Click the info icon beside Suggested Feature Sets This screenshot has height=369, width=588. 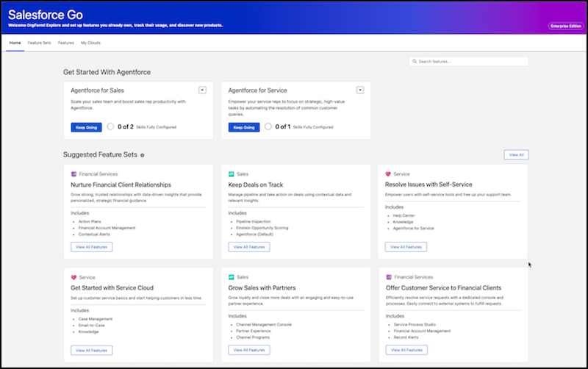click(x=142, y=155)
